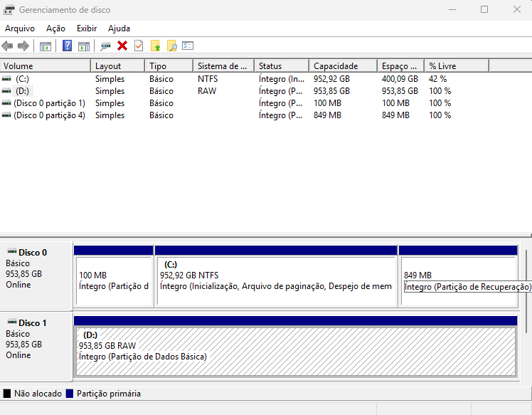Click the yellow folder up-arrow icon
Image resolution: width=532 pixels, height=415 pixels.
(155, 46)
